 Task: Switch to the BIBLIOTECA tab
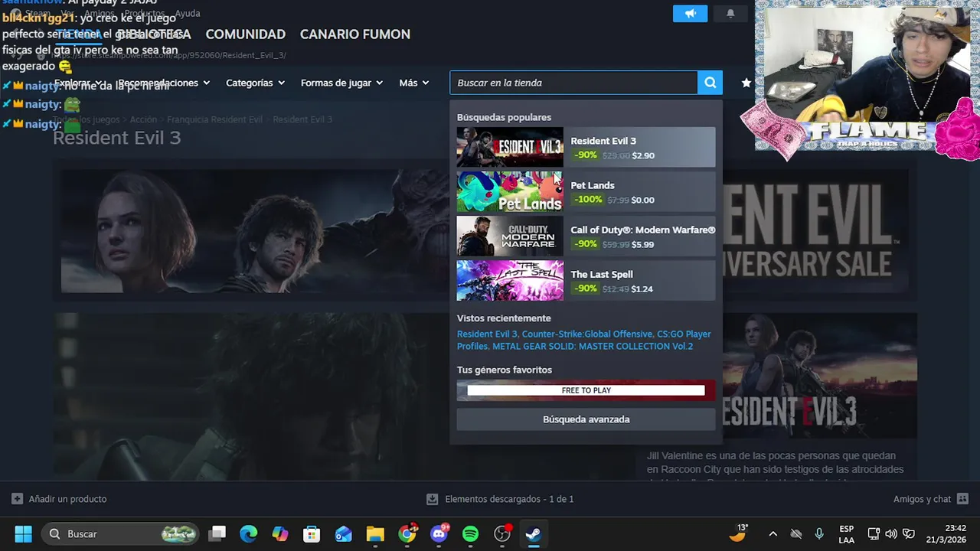click(x=154, y=34)
